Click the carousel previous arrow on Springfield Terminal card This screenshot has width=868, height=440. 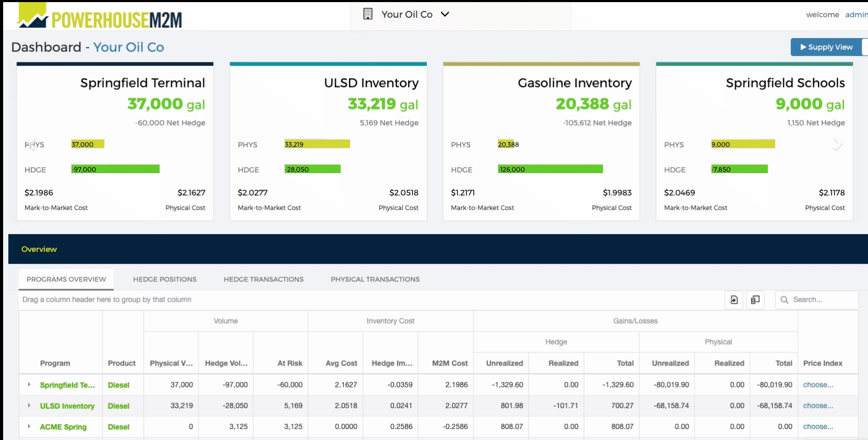32,145
